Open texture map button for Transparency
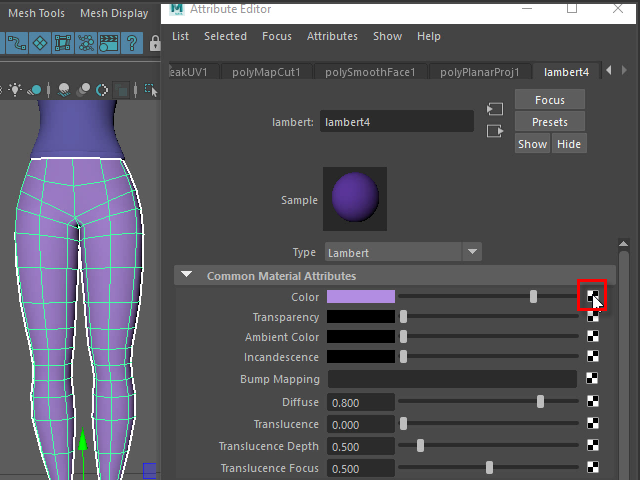 coord(593,317)
